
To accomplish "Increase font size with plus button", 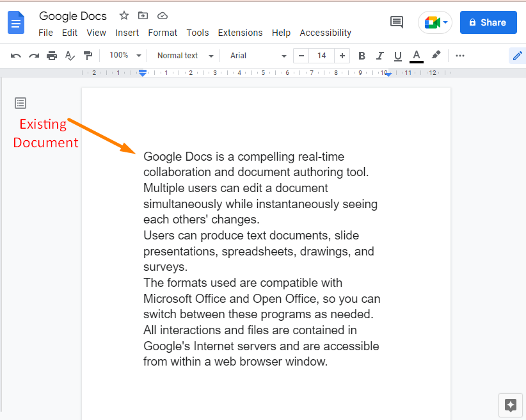I will click(342, 56).
